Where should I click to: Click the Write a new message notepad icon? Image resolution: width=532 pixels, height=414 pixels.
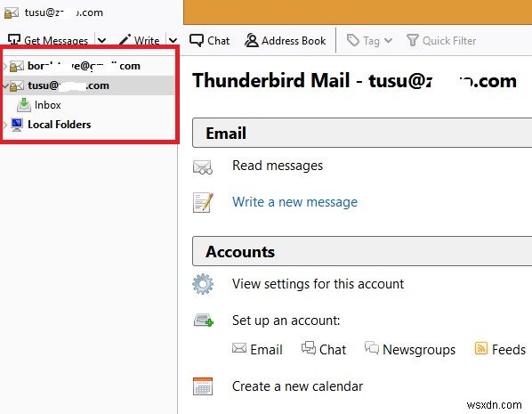click(203, 202)
